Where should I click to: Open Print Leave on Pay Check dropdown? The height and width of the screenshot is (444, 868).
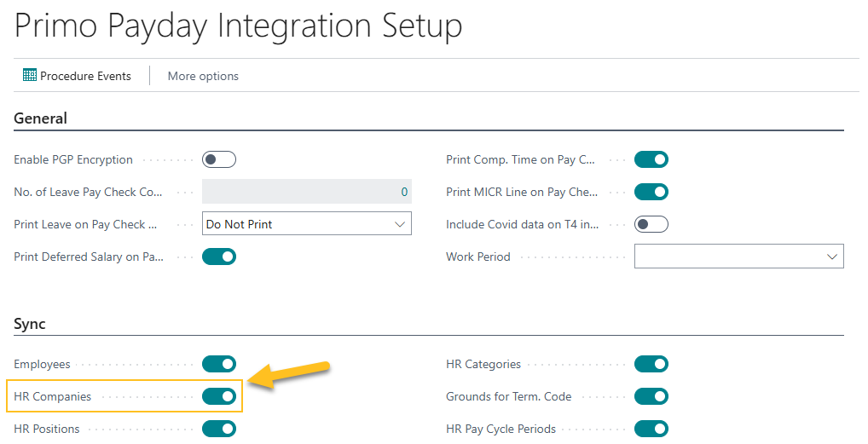[306, 224]
